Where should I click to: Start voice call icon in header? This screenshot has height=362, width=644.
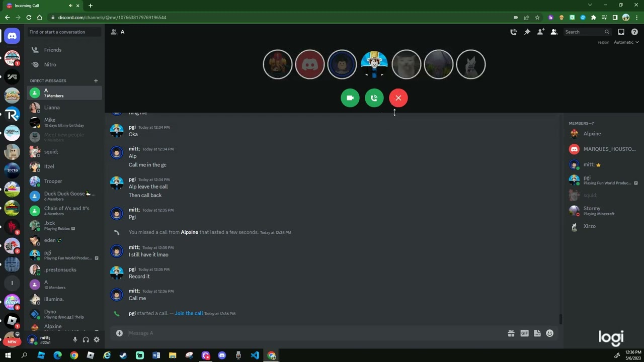pos(513,32)
